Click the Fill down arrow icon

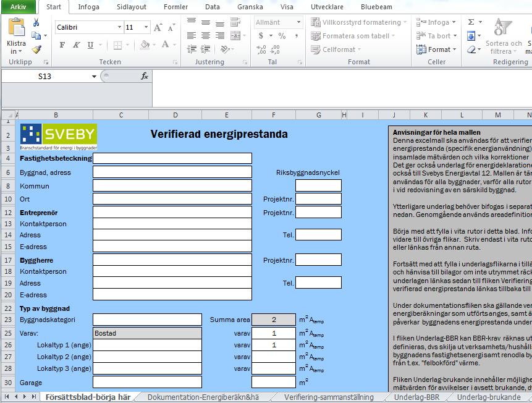(x=471, y=36)
